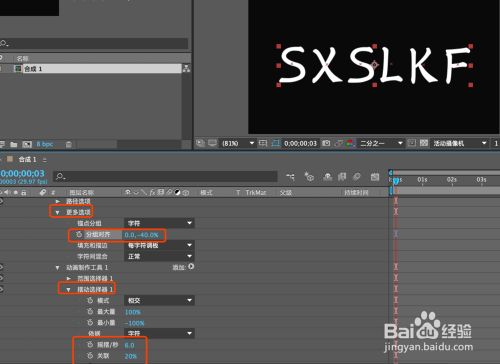This screenshot has width=500, height=364.
Task: Open 锚点分组 dropdown set to 字符
Action: click(159, 223)
